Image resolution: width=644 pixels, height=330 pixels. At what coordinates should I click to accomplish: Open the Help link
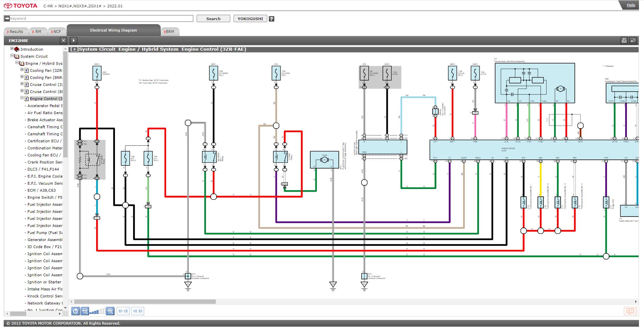tap(631, 5)
